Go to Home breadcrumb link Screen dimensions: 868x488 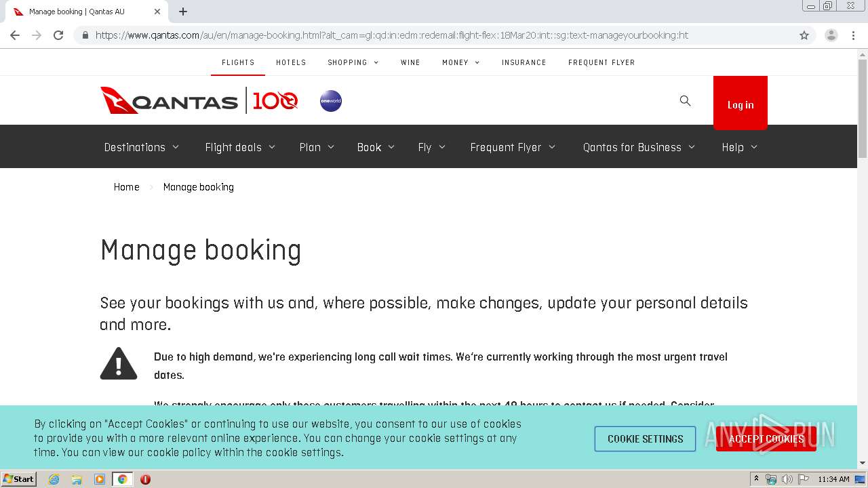(127, 187)
